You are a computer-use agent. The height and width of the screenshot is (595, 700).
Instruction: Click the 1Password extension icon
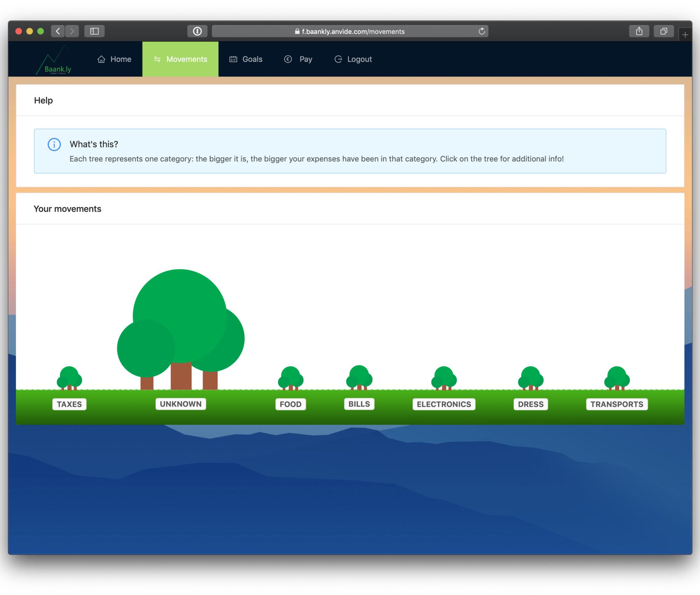[x=197, y=31]
